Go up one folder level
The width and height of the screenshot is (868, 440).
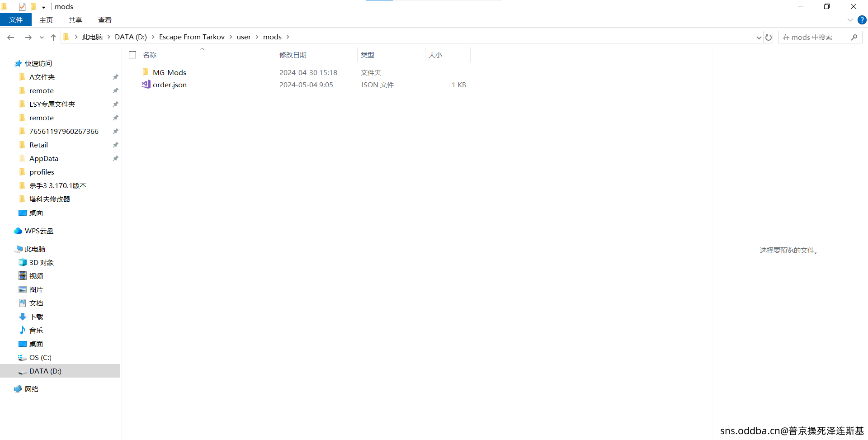53,38
